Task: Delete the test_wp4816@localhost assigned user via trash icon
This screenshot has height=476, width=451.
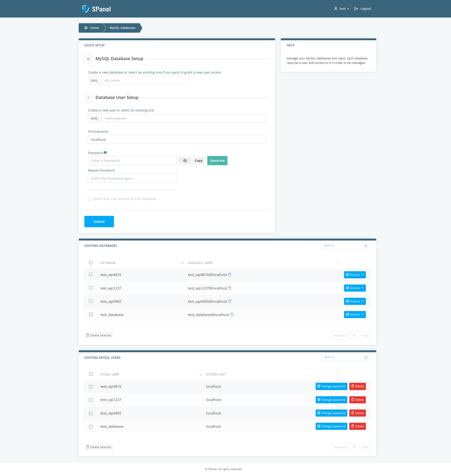Action: point(230,275)
